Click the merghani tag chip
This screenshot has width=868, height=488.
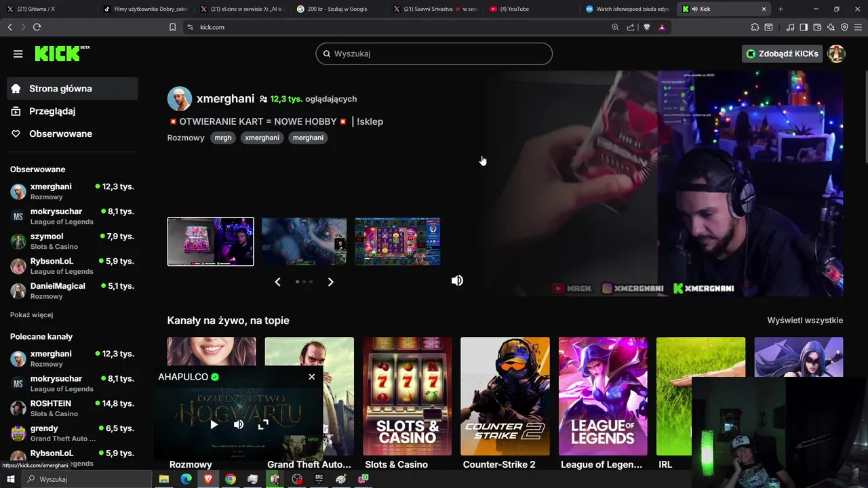pos(308,138)
